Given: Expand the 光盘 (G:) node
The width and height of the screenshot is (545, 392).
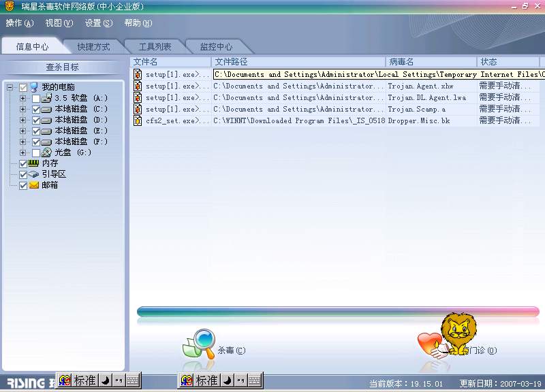Looking at the screenshot, I should click(23, 152).
